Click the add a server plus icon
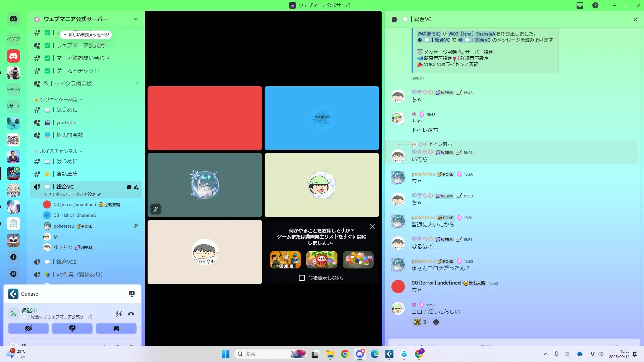The width and height of the screenshot is (644, 362). point(13,257)
